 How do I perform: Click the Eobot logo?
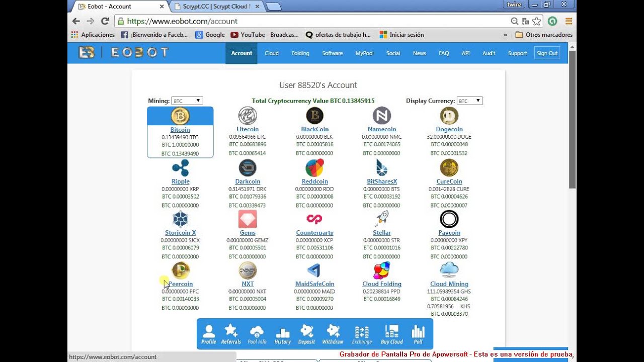(124, 52)
